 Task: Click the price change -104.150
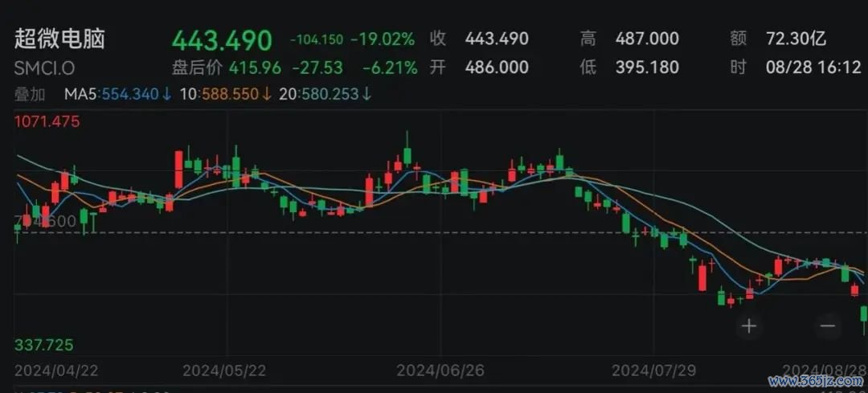[x=316, y=39]
